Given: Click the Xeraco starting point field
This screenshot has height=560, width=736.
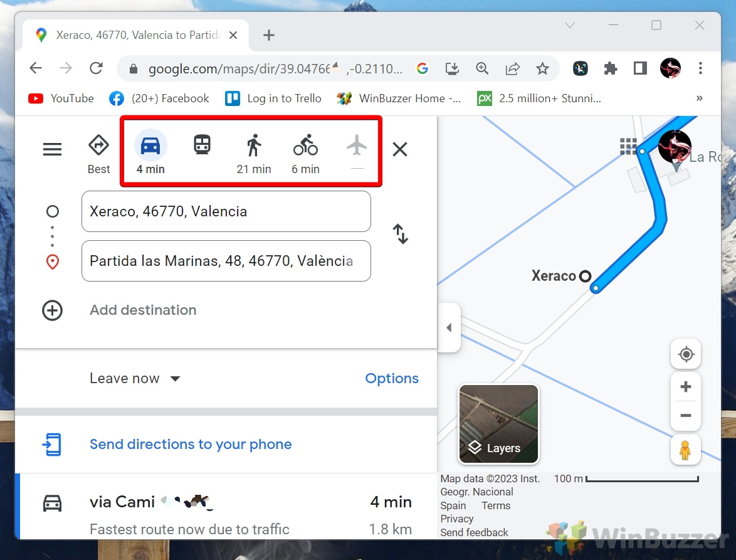Looking at the screenshot, I should [226, 211].
